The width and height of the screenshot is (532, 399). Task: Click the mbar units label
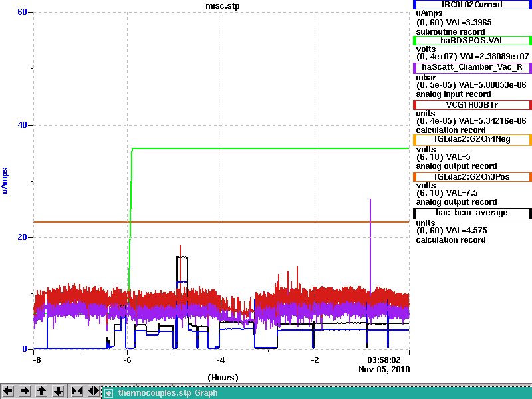[x=426, y=78]
